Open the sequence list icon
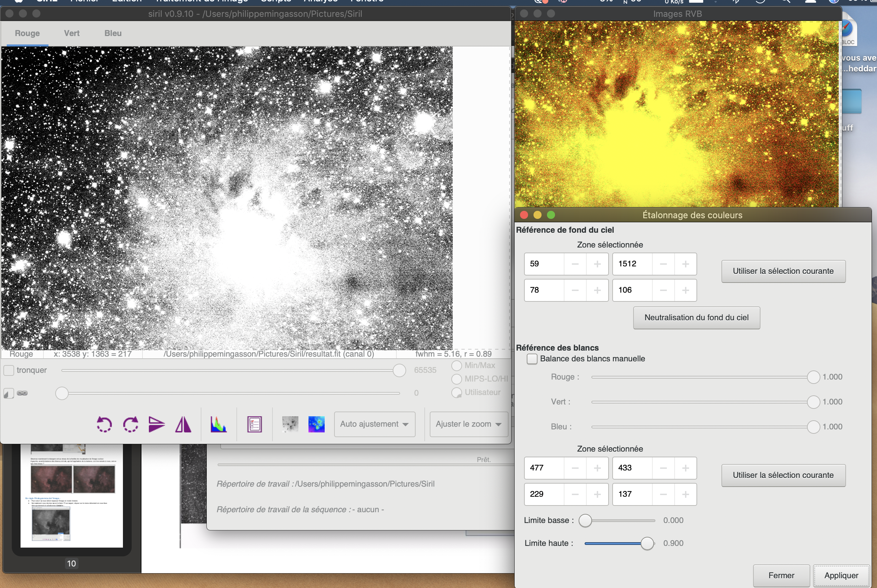 click(254, 425)
